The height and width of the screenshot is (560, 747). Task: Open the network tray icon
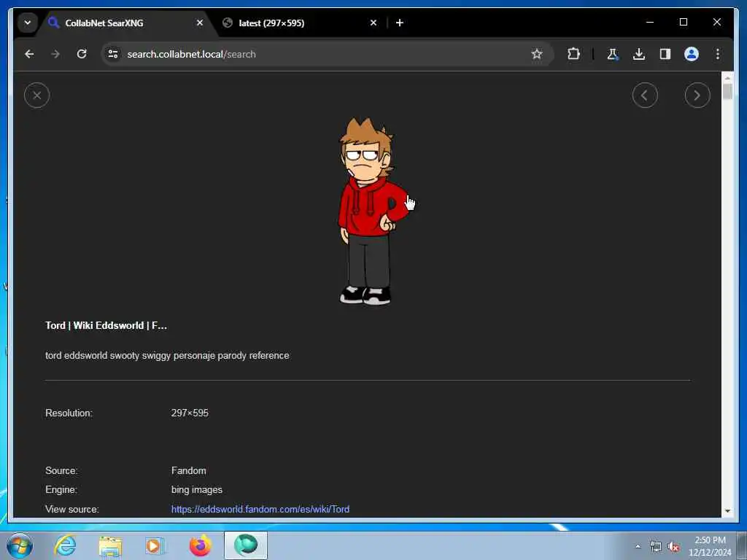click(x=656, y=546)
